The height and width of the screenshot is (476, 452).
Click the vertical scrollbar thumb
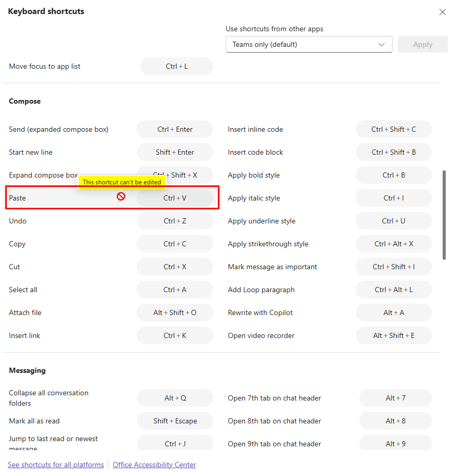pyautogui.click(x=444, y=215)
